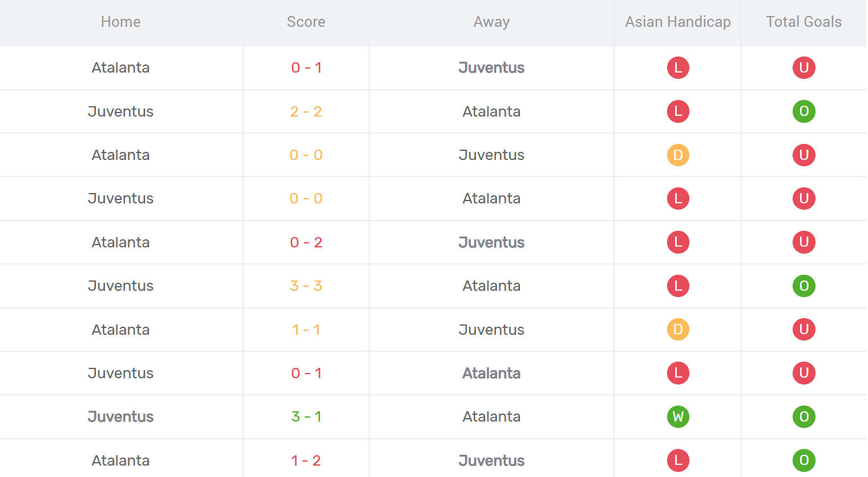The image size is (868, 477).
Task: Click the Score column header
Action: click(306, 22)
